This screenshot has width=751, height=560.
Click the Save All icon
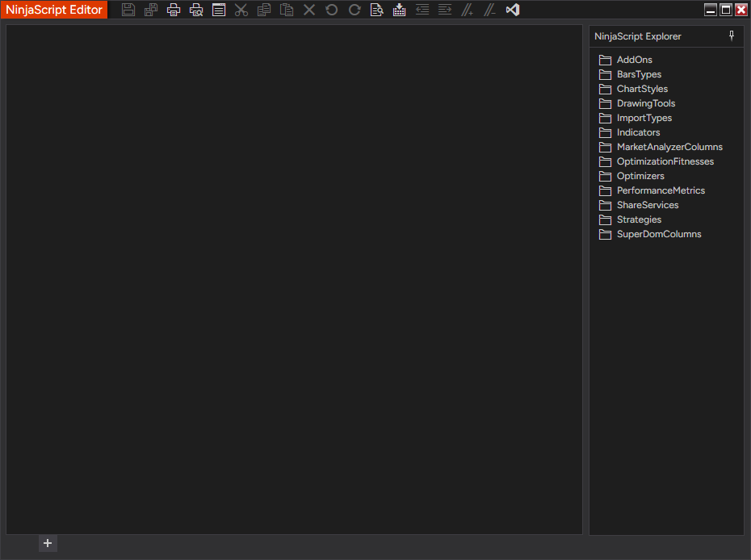151,10
